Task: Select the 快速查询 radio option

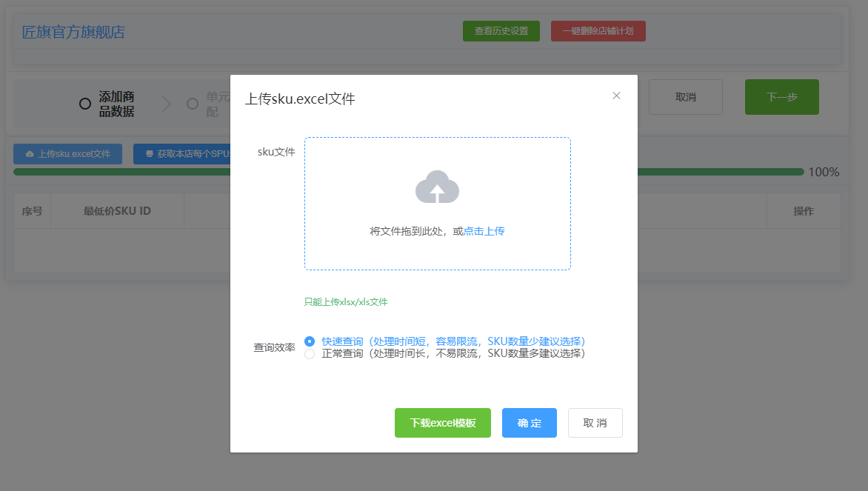Action: 310,341
